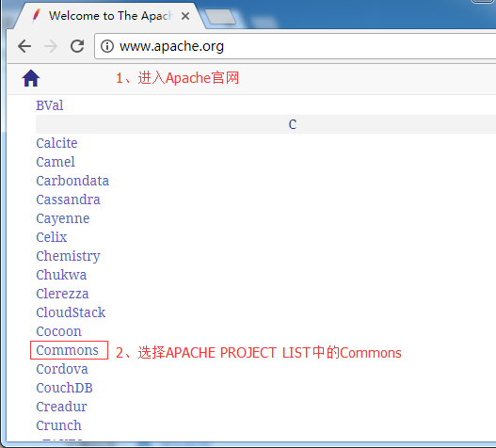Open a new tab button

[220, 16]
